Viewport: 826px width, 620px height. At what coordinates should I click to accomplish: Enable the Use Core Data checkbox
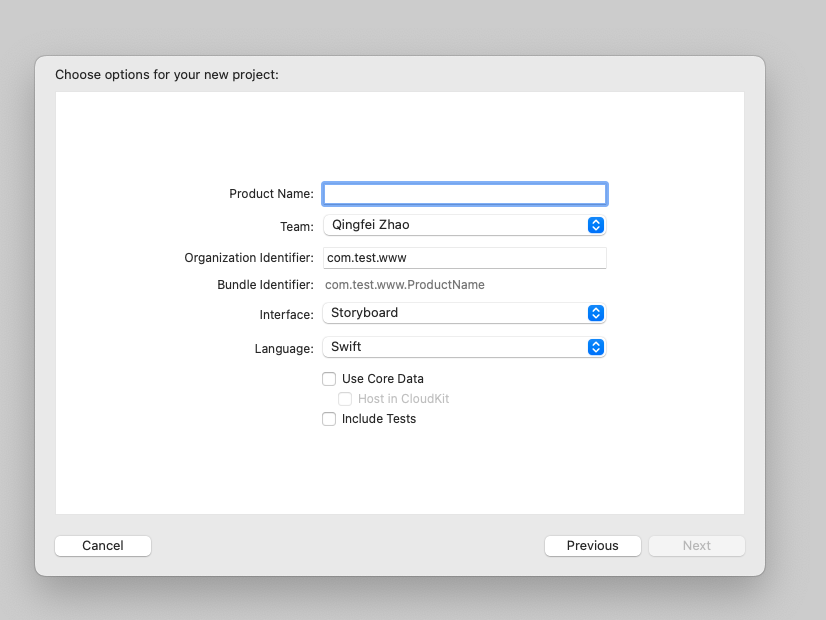pos(329,379)
